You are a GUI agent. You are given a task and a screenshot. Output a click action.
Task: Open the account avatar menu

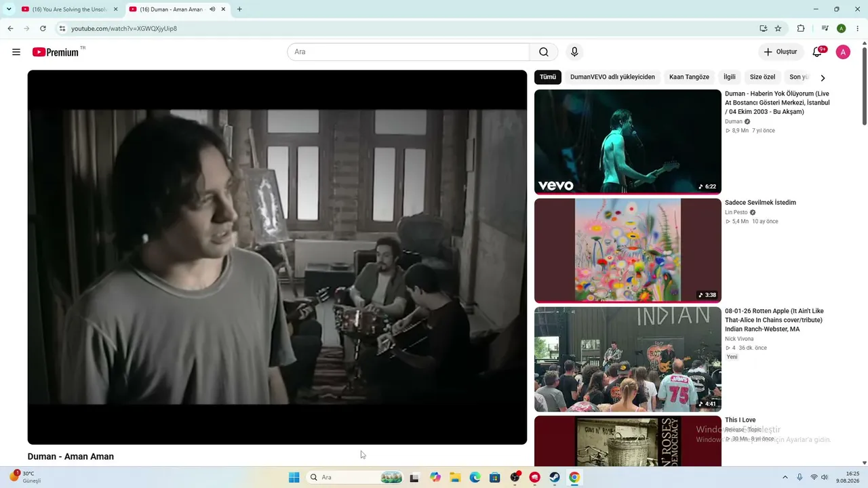(843, 52)
